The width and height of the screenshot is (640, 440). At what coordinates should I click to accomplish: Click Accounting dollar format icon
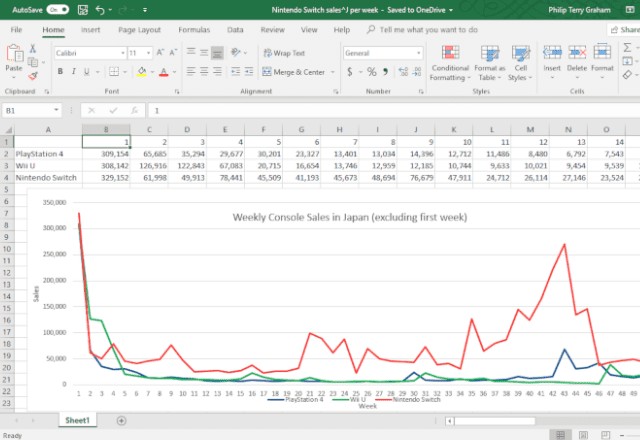(350, 72)
